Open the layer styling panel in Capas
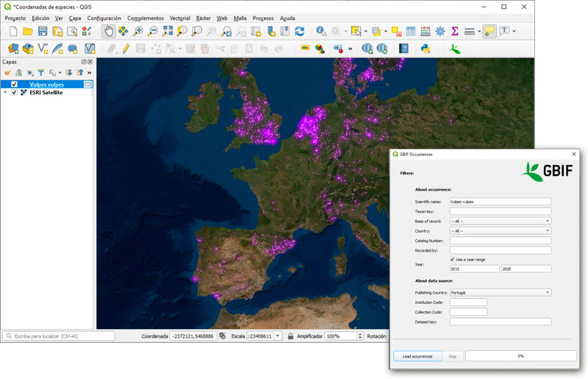The width and height of the screenshot is (588, 379). click(x=7, y=73)
